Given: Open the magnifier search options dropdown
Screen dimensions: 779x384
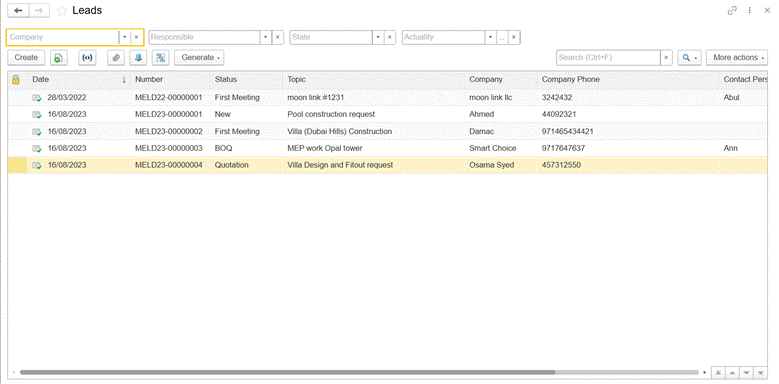Looking at the screenshot, I should click(x=690, y=58).
